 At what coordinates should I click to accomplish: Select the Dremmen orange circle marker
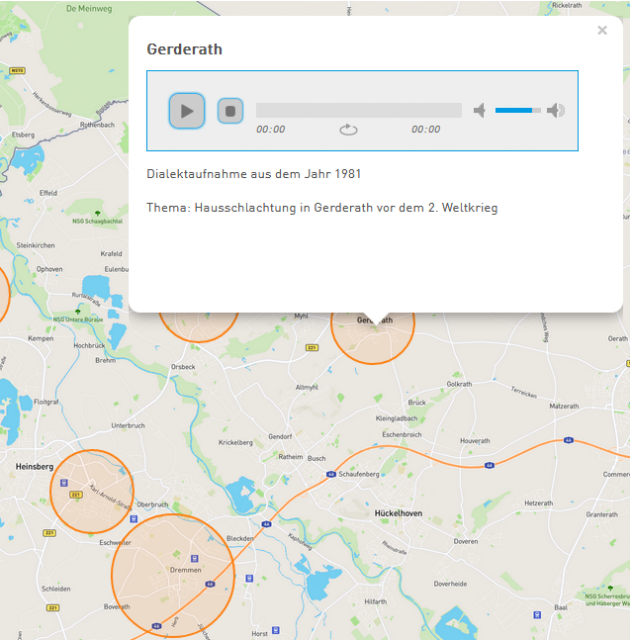point(173,576)
